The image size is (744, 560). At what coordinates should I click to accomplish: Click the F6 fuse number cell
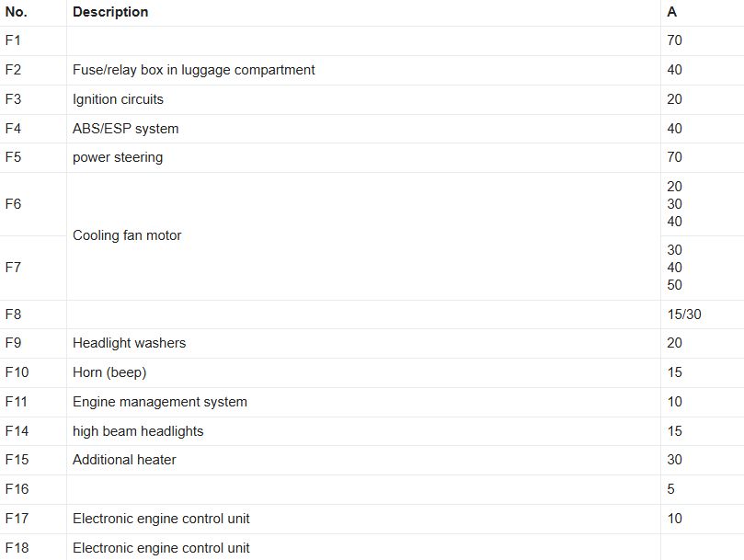pos(13,204)
